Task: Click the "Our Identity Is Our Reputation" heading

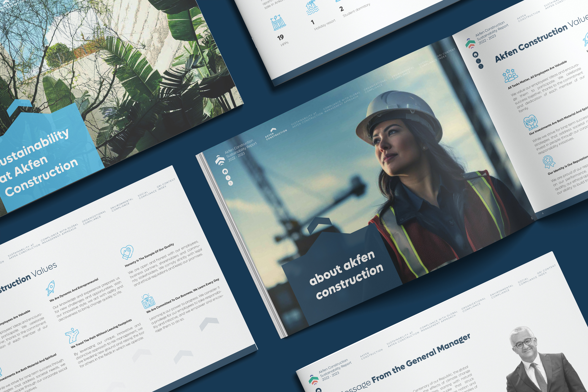Action: click(568, 166)
